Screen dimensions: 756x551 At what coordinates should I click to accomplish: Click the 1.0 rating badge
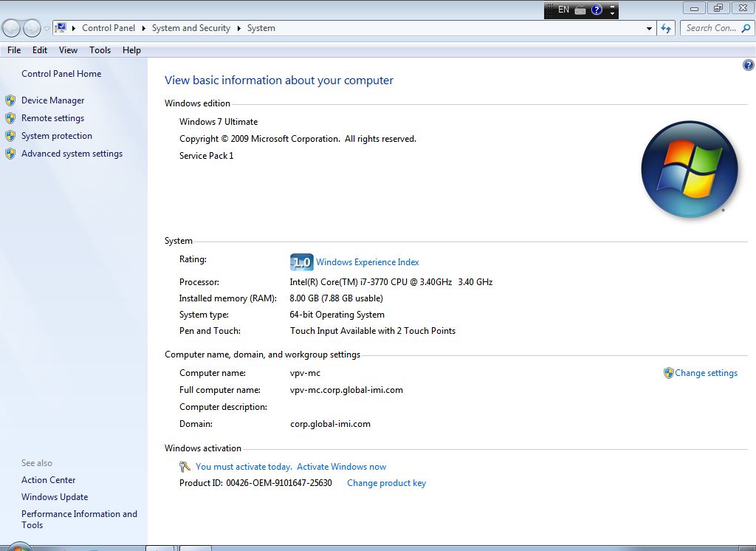(301, 262)
